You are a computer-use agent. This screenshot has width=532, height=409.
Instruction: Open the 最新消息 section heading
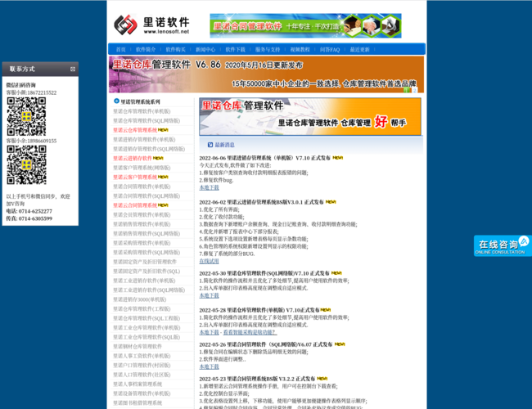pos(224,145)
